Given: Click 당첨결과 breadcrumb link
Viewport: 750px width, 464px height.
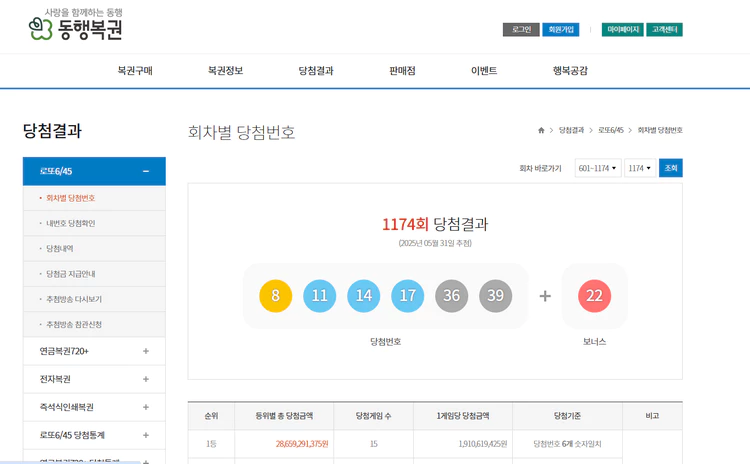Looking at the screenshot, I should coord(572,130).
